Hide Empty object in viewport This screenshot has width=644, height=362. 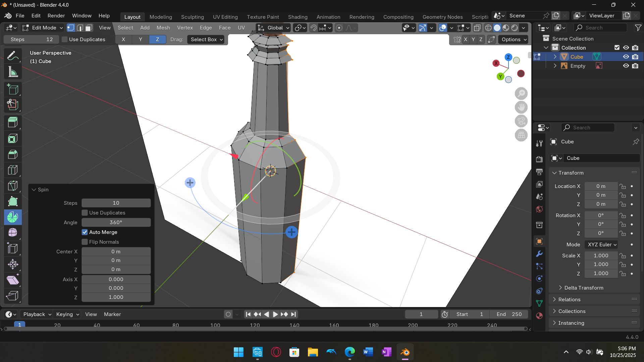[x=626, y=66]
